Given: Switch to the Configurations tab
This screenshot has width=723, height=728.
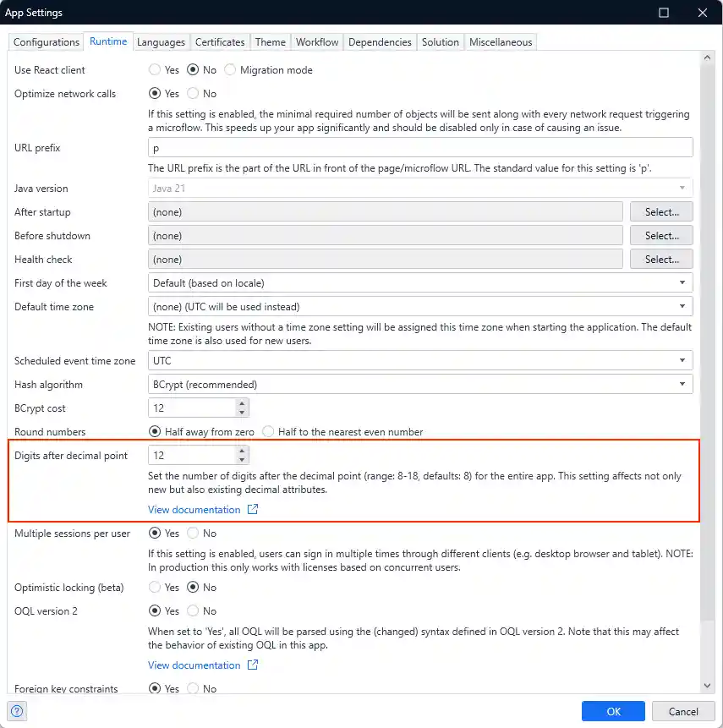Looking at the screenshot, I should (47, 42).
